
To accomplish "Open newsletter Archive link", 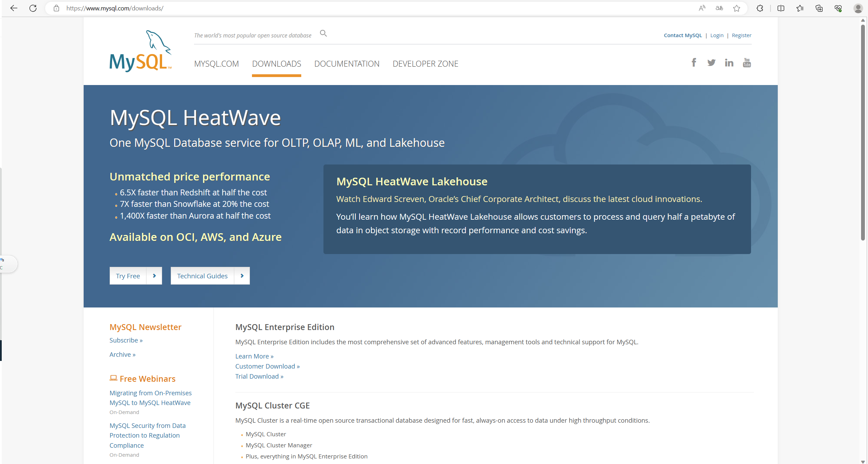I will tap(123, 355).
